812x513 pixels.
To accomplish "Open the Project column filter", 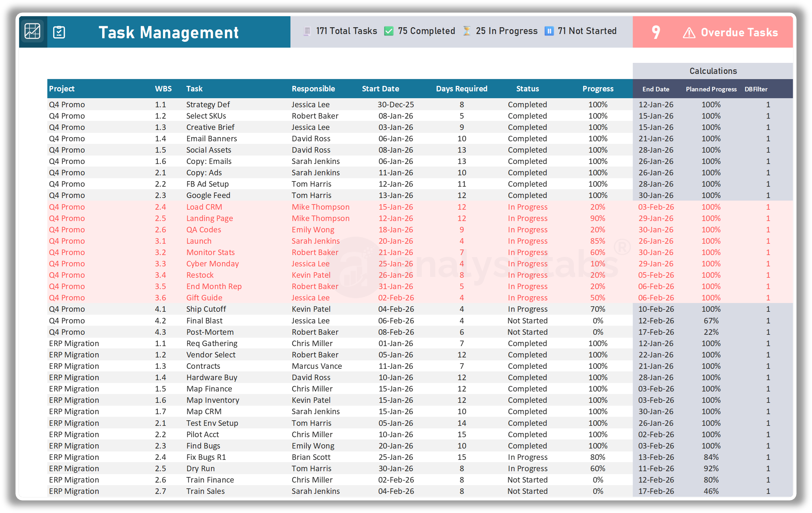I will click(x=62, y=89).
